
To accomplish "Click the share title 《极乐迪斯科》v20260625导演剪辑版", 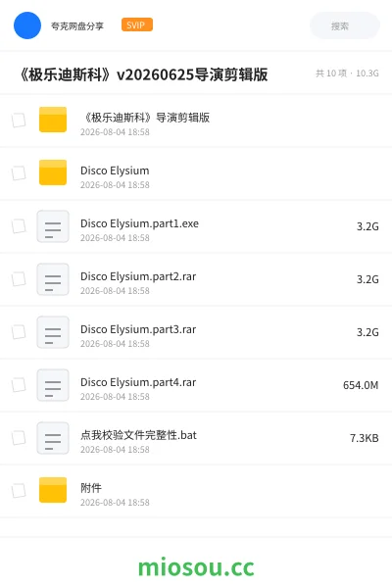I will coord(143,74).
